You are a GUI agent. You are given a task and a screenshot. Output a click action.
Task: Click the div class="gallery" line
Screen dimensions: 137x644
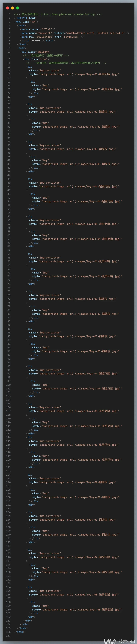pos(36,52)
